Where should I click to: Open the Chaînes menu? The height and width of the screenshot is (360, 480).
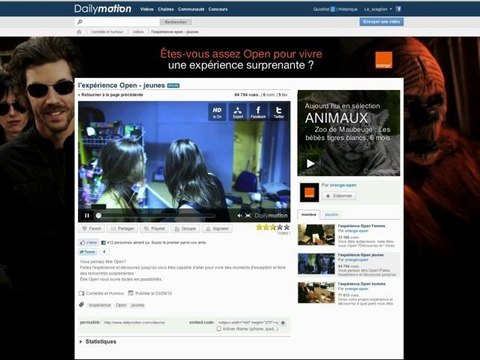[166, 9]
